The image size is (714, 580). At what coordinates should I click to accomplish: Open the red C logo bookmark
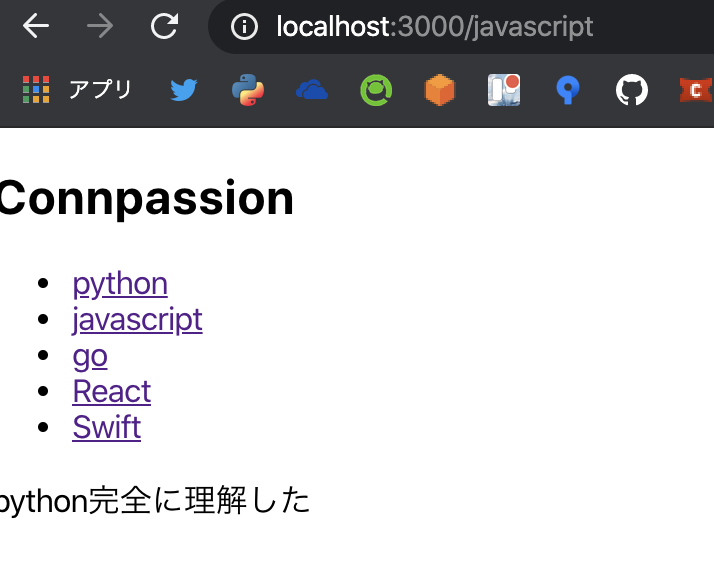tap(696, 90)
